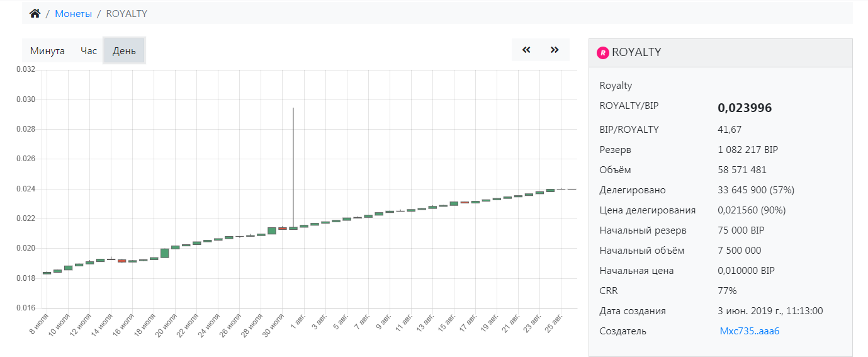Screen dimensions: 868x357
Task: Click the 0.030 y-axis label
Action: 26,99
